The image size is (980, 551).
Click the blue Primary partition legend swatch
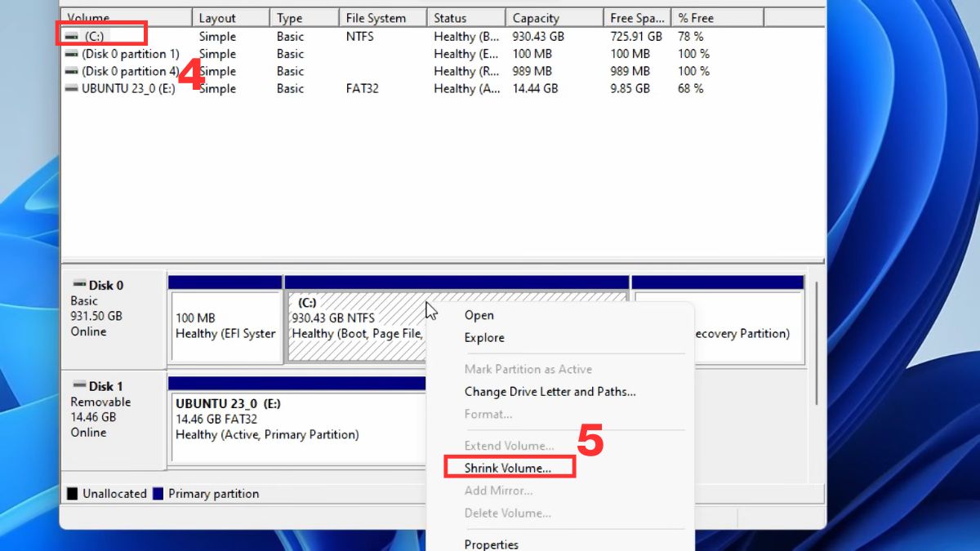[158, 494]
